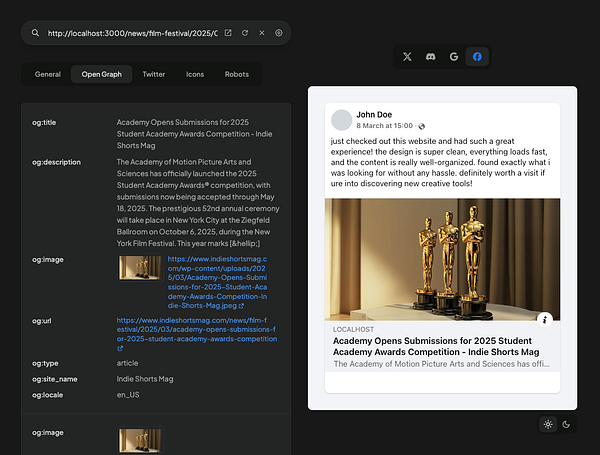Click first og:image thumbnail
This screenshot has width=600, height=455.
coord(140,267)
